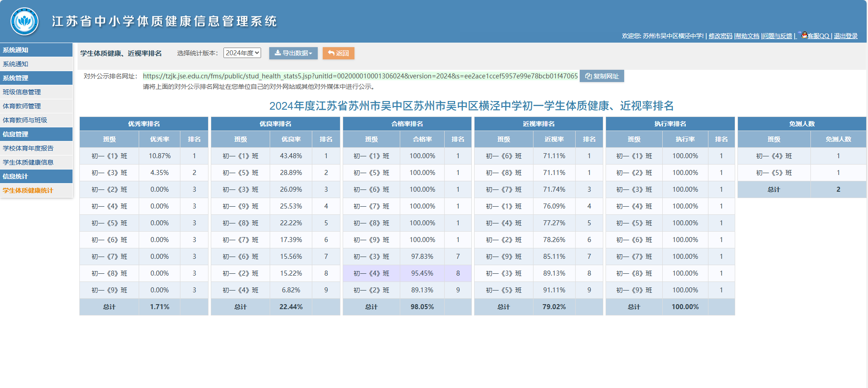The width and height of the screenshot is (868, 388).
Task: Click the 4.35% excellence rate cell
Action: (160, 173)
